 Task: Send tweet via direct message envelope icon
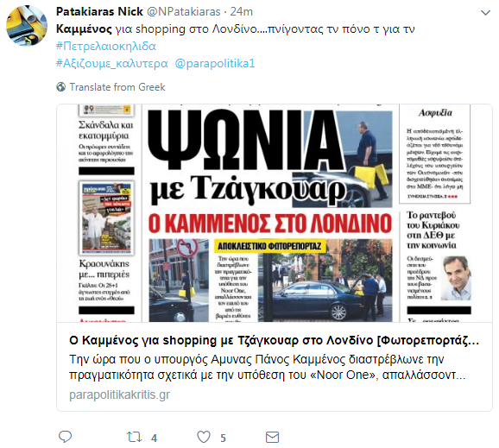tap(273, 437)
